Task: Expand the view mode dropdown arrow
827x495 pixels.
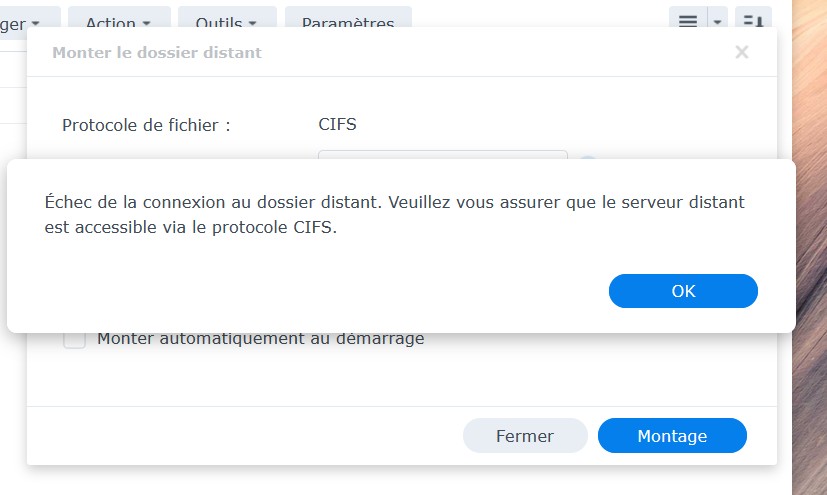Action: pos(717,22)
